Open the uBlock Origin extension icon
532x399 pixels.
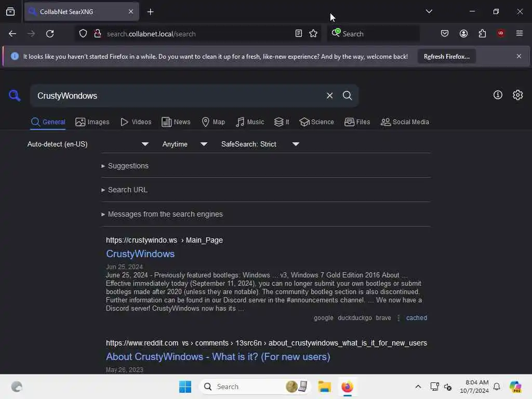tap(501, 33)
